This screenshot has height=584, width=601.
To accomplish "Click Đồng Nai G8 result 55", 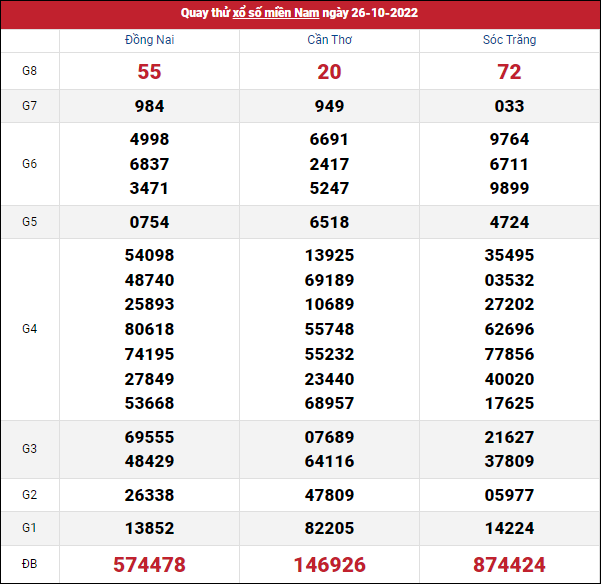I will pos(149,72).
